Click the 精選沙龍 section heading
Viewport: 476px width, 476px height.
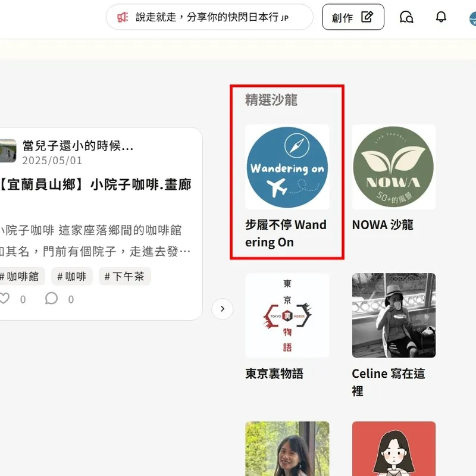(271, 100)
